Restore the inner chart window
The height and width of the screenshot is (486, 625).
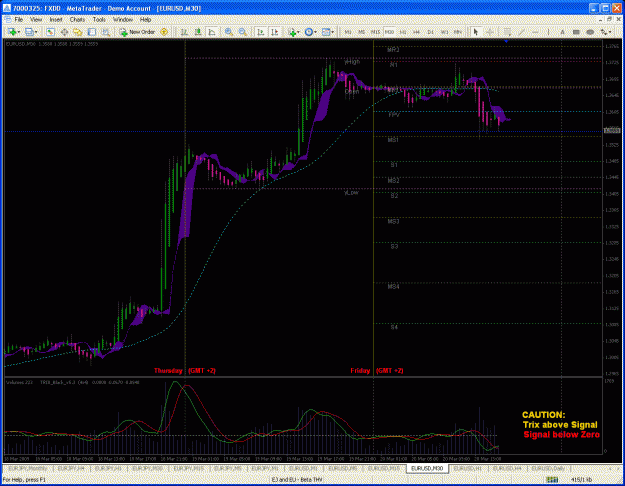(x=609, y=19)
